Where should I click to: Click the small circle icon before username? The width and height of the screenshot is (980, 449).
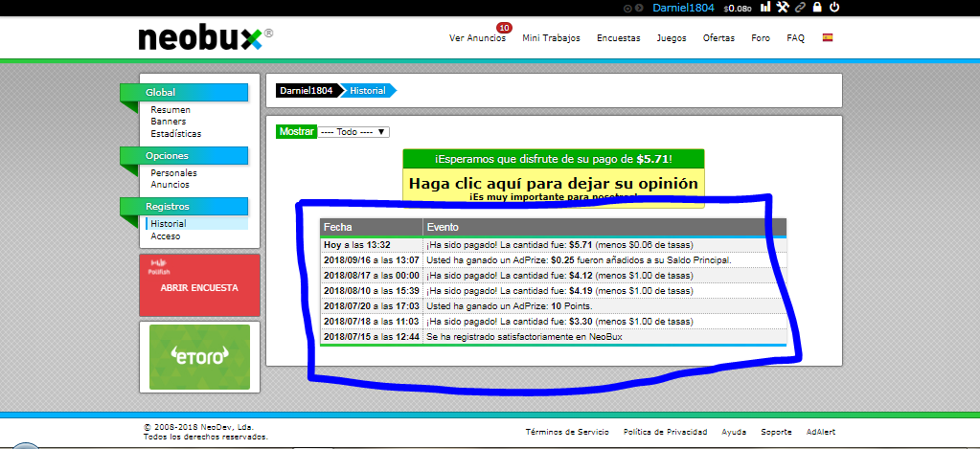pos(628,8)
